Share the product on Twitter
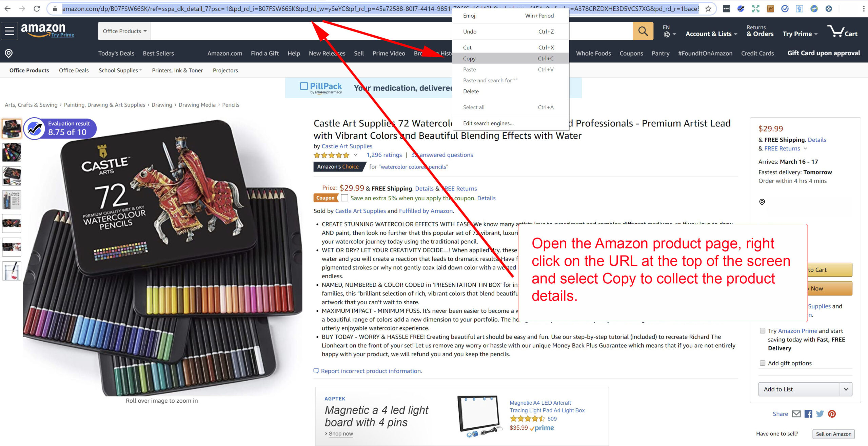This screenshot has width=868, height=446. coord(820,414)
